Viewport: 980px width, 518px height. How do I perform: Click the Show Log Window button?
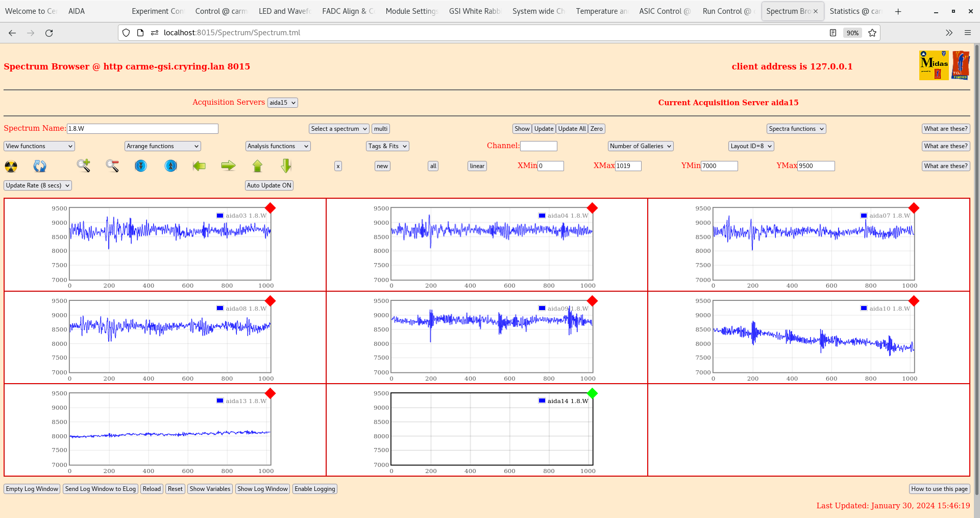click(x=262, y=489)
